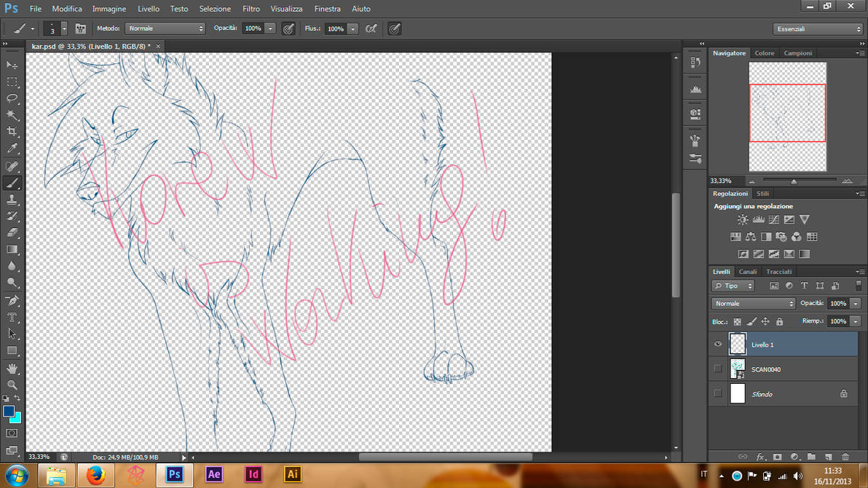Screen dimensions: 868x488
Task: Add a Curves adjustment
Action: tap(773, 220)
